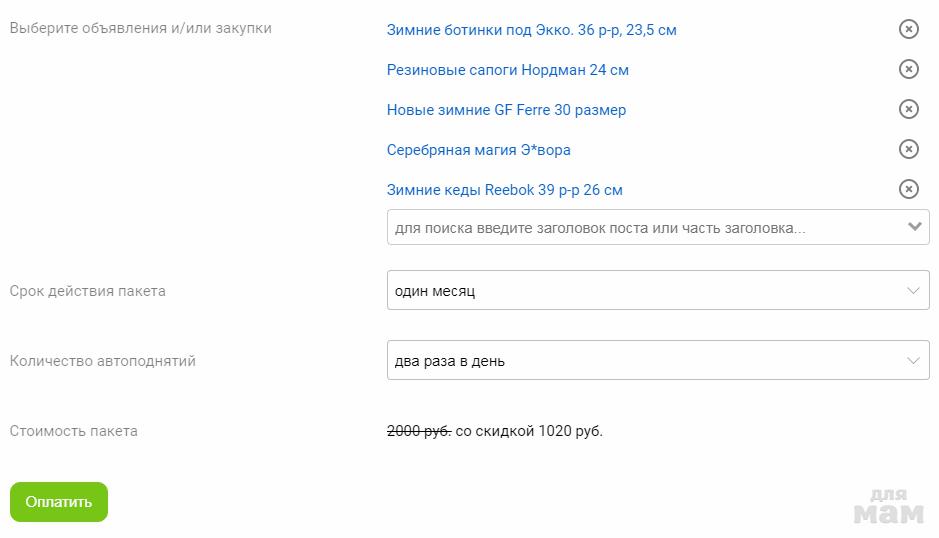Viewport: 939px width, 538px height.
Task: Open the один месяц duration dropdown
Action: point(640,291)
